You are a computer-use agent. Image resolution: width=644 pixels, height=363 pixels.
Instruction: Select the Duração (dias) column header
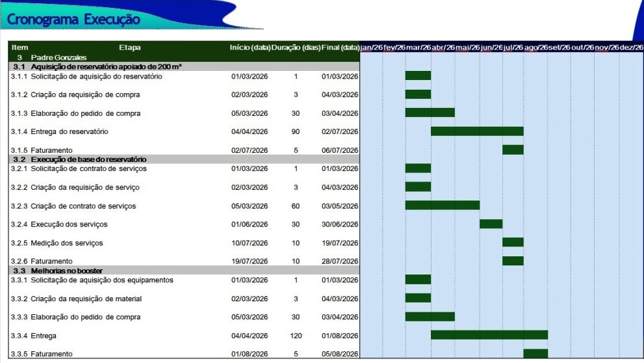[x=296, y=47]
